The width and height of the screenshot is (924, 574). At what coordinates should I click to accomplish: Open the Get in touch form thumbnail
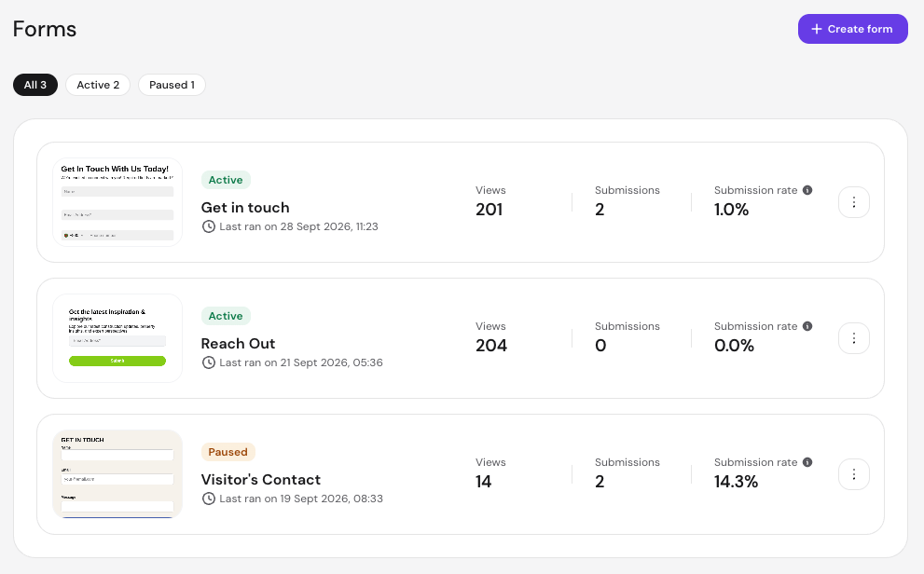117,202
